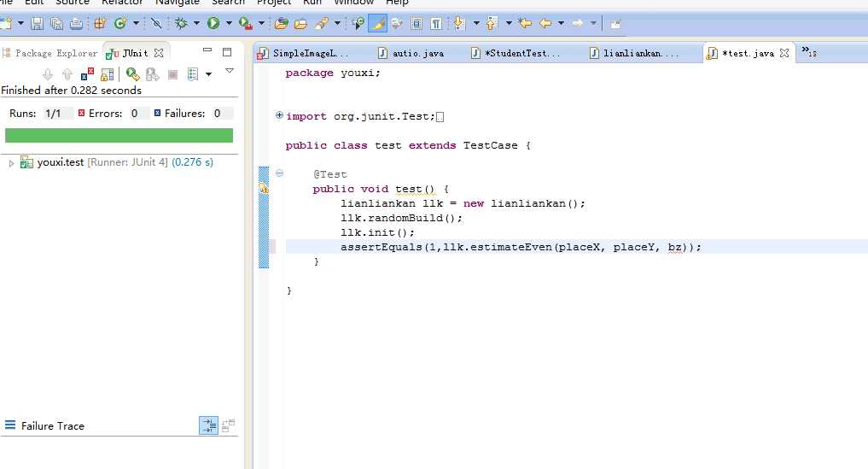The height and width of the screenshot is (469, 868).
Task: Click the Open Task folder icon
Action: 300,23
